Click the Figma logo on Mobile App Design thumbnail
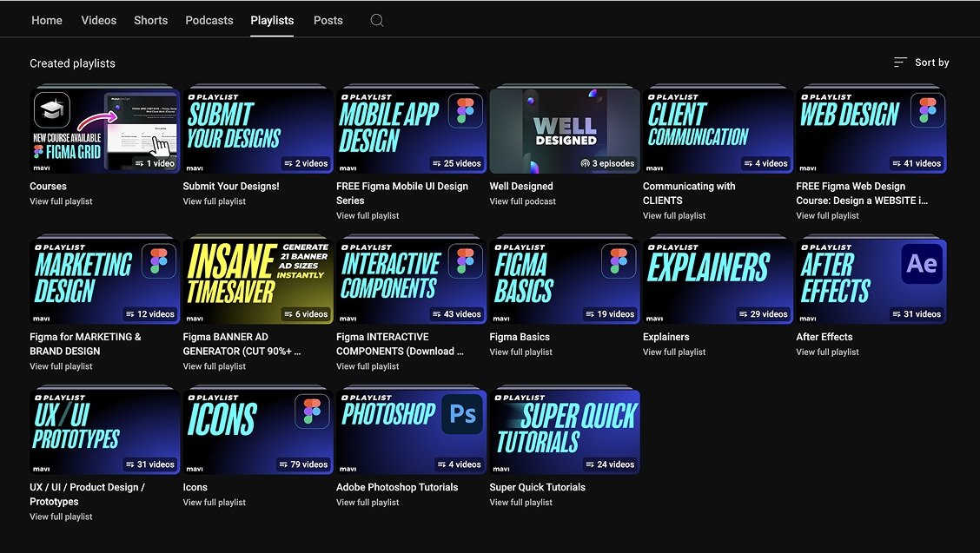Screen dimensions: 980x553 pyautogui.click(x=466, y=111)
